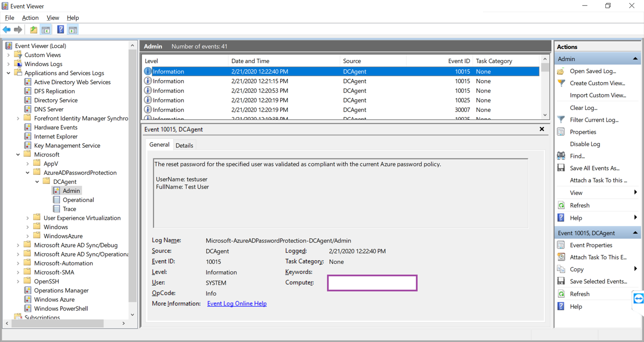Screen dimensions: 644x342
Task: Click Disable Log action
Action: tap(585, 144)
